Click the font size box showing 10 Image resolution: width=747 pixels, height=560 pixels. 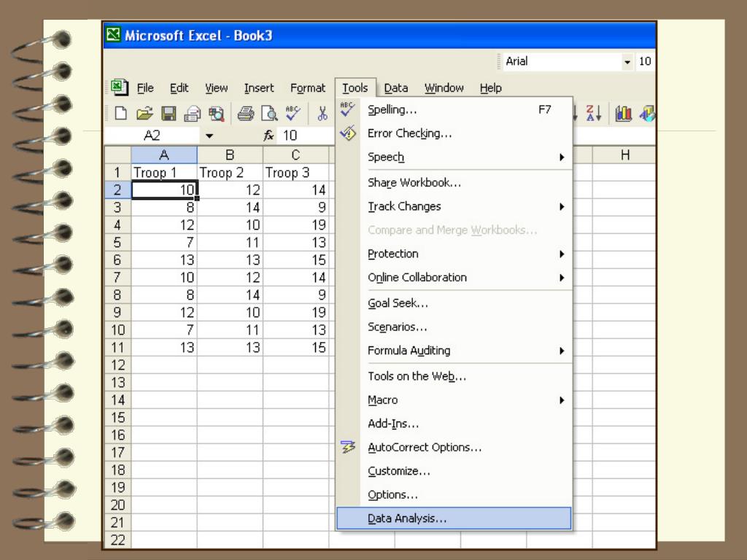645,61
